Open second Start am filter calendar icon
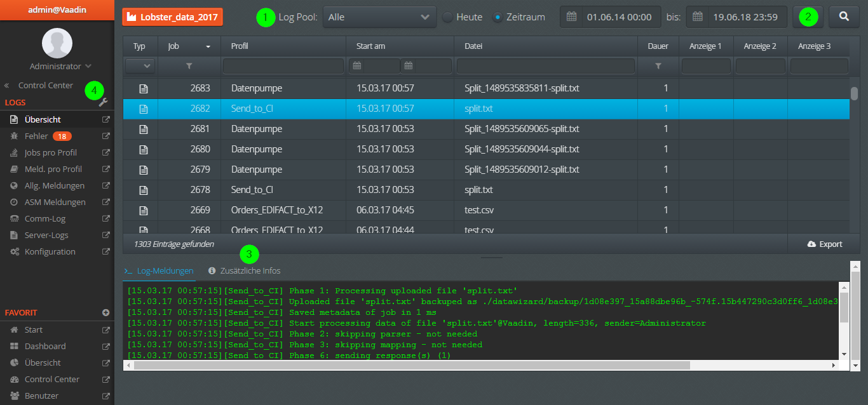The image size is (868, 405). point(409,65)
